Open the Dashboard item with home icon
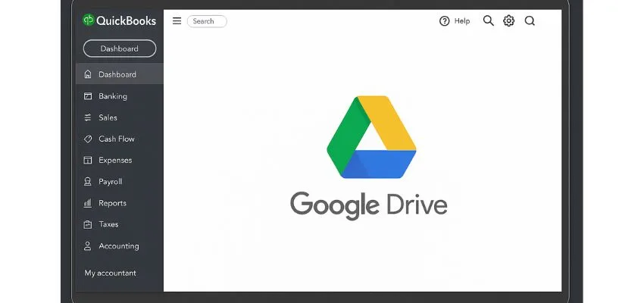 (120, 74)
